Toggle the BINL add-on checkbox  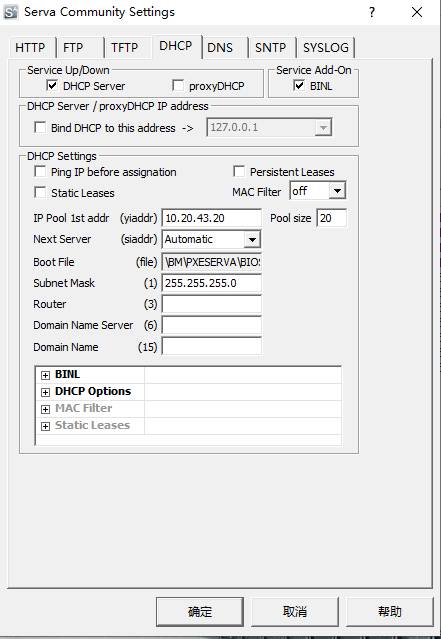pyautogui.click(x=299, y=86)
